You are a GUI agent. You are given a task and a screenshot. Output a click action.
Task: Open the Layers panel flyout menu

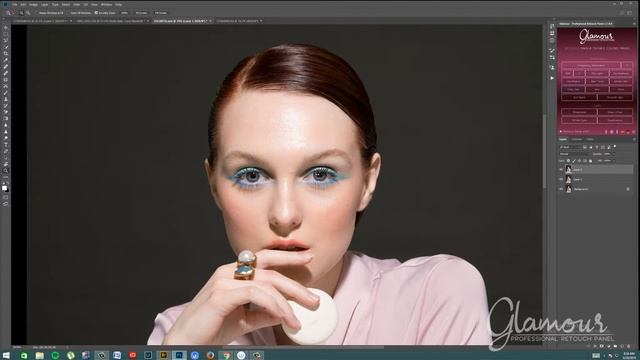[x=634, y=139]
